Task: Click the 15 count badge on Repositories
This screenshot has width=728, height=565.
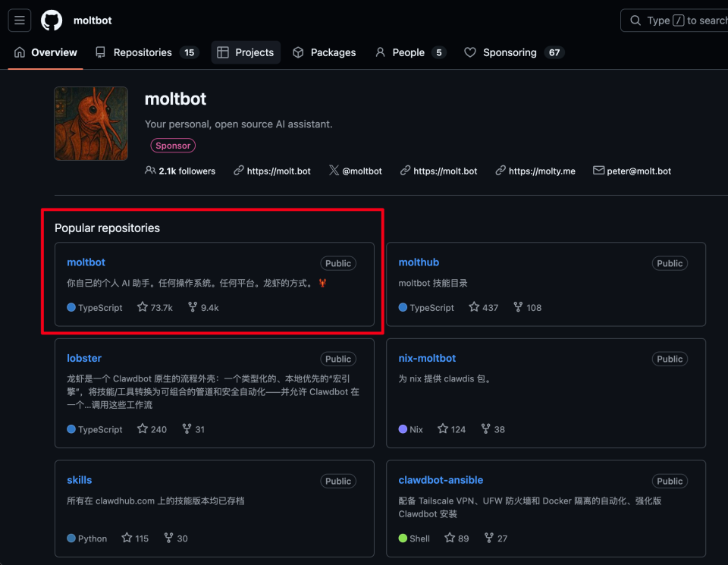Action: click(190, 52)
